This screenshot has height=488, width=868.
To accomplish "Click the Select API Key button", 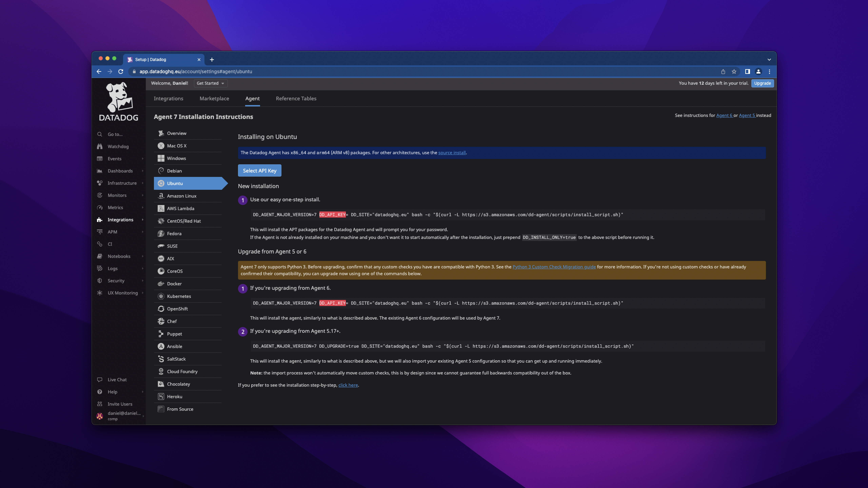I will coord(259,170).
